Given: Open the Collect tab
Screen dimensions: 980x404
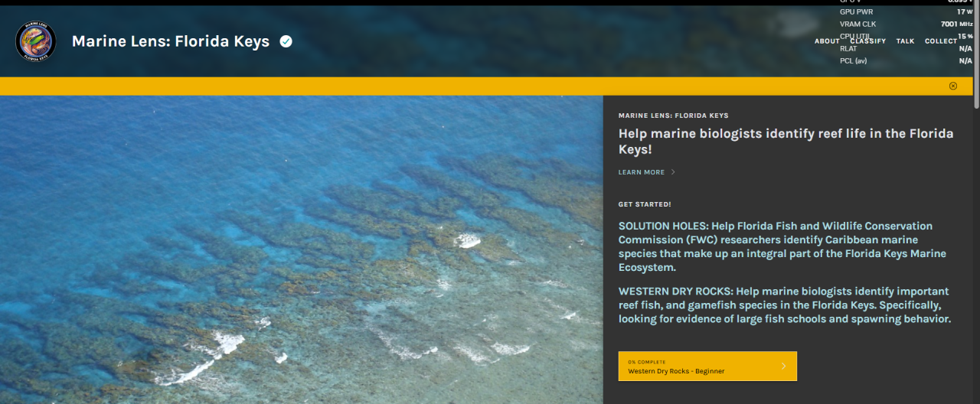Looking at the screenshot, I should pos(941,41).
